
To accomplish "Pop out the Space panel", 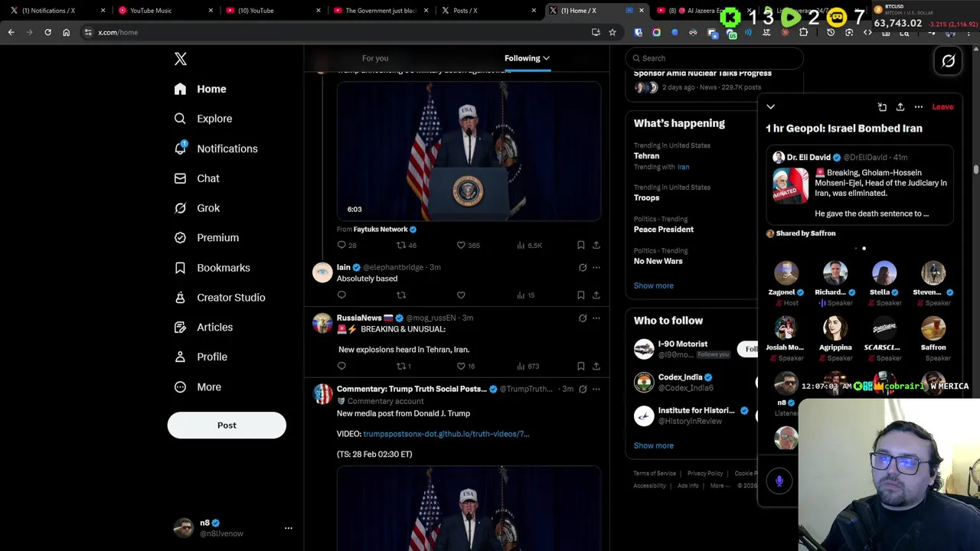I will [x=882, y=107].
